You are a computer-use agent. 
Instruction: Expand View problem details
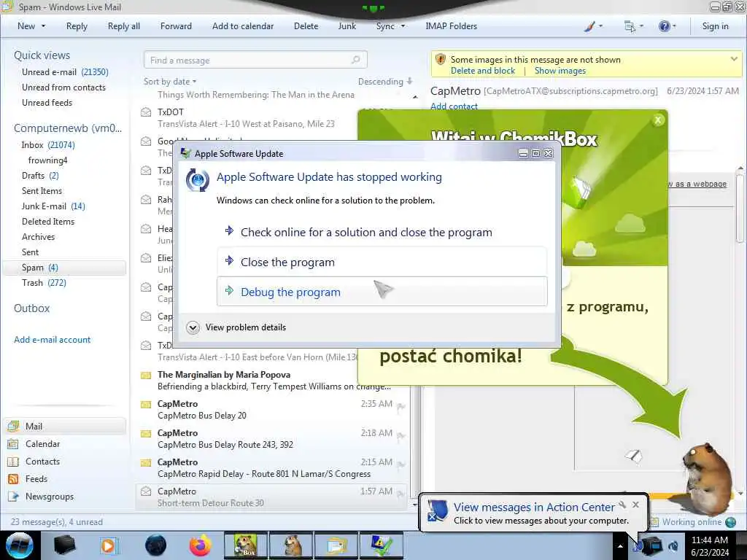237,327
